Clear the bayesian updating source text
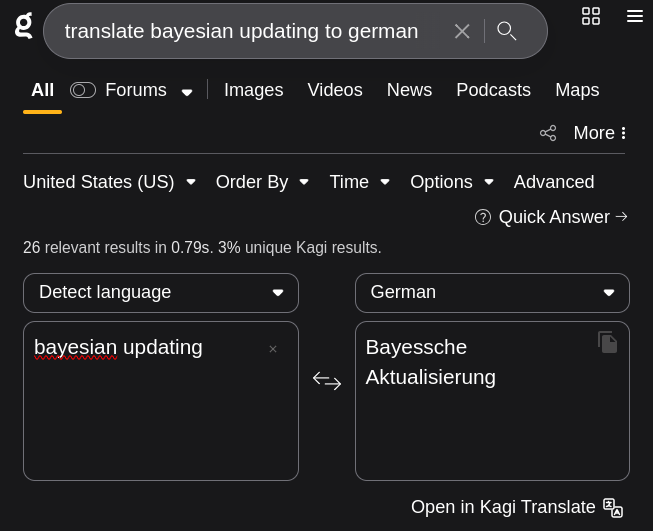This screenshot has width=653, height=531. click(x=273, y=349)
